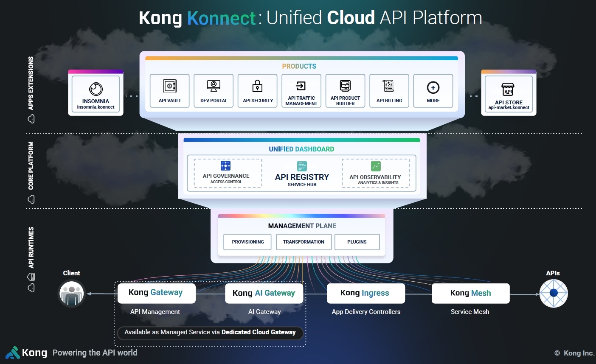Click the "API Management" caption
This screenshot has width=596, height=364.
click(x=155, y=312)
